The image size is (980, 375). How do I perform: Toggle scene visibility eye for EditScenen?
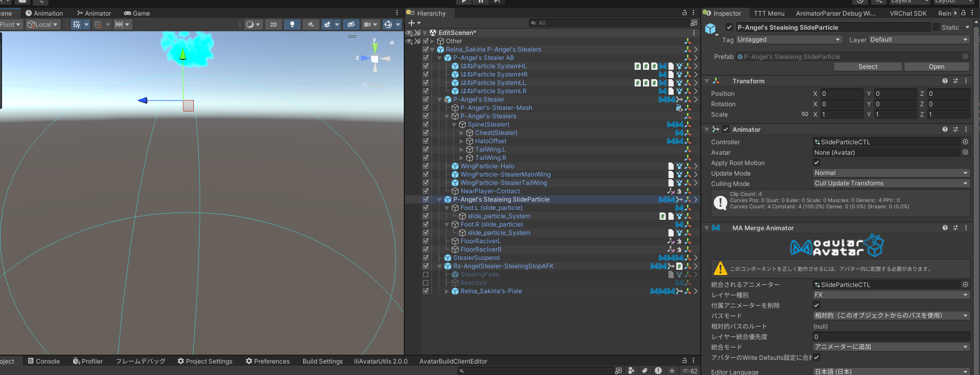(409, 33)
